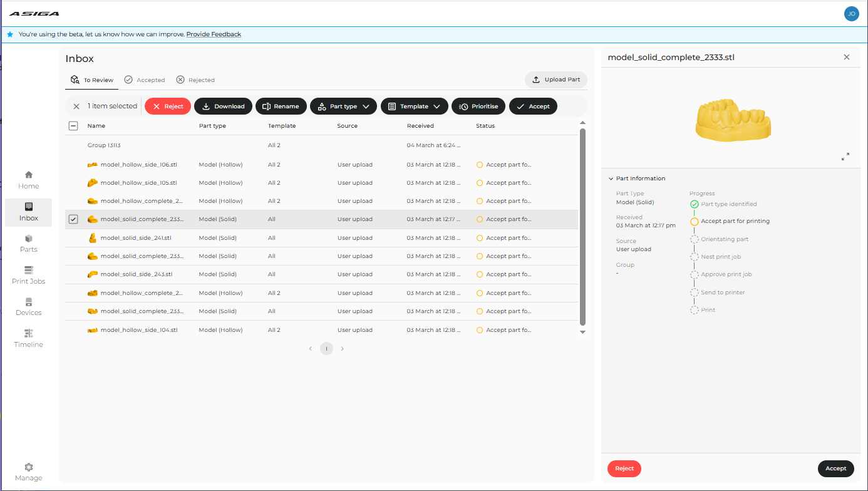This screenshot has width=868, height=491.
Task: Click the model_hollow_side_104.stl thumbnail icon
Action: 92,330
